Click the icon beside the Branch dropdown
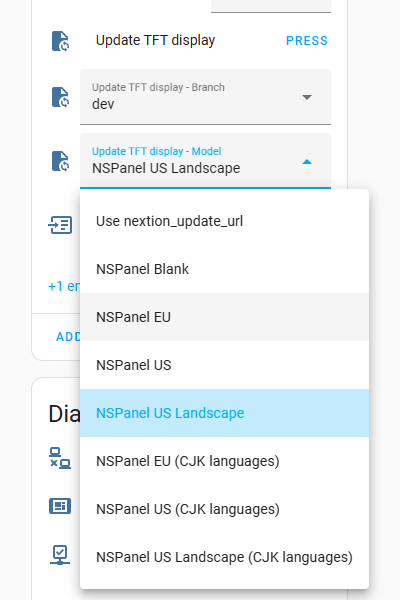Image resolution: width=400 pixels, height=600 pixels. click(60, 97)
